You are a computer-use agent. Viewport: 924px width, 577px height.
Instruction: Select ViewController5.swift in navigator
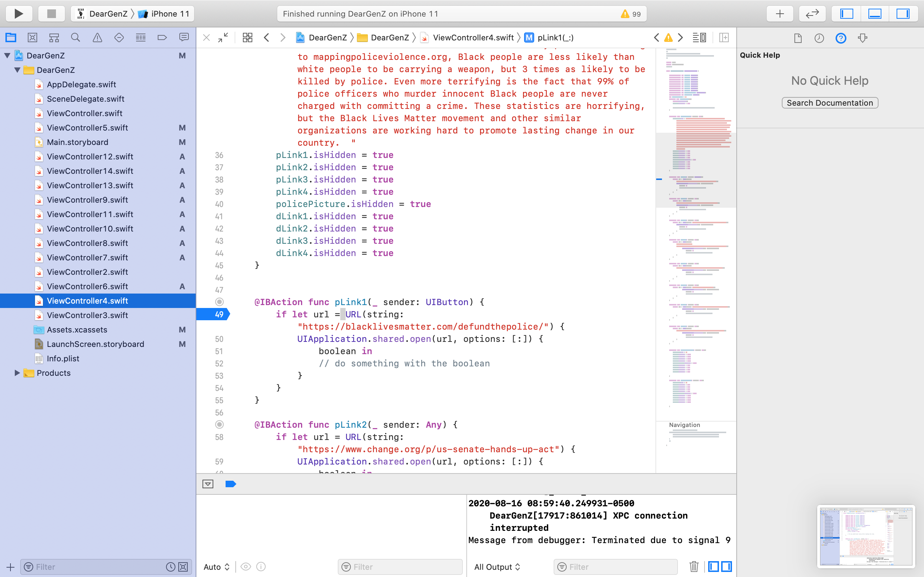(87, 128)
